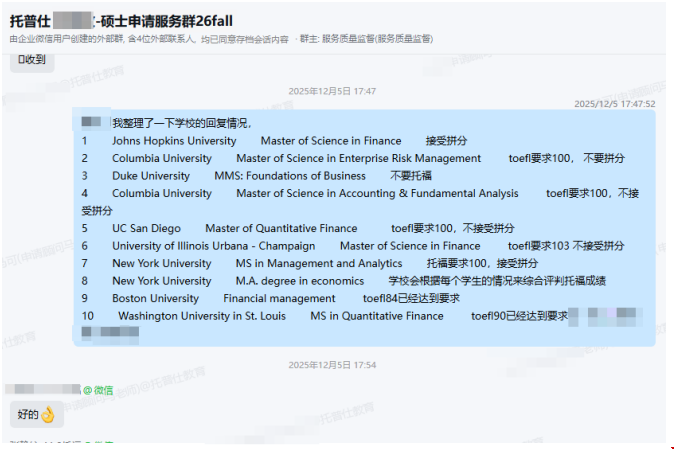
Task: Click the line 我整理了一下学校的回复情况
Action: (x=182, y=123)
